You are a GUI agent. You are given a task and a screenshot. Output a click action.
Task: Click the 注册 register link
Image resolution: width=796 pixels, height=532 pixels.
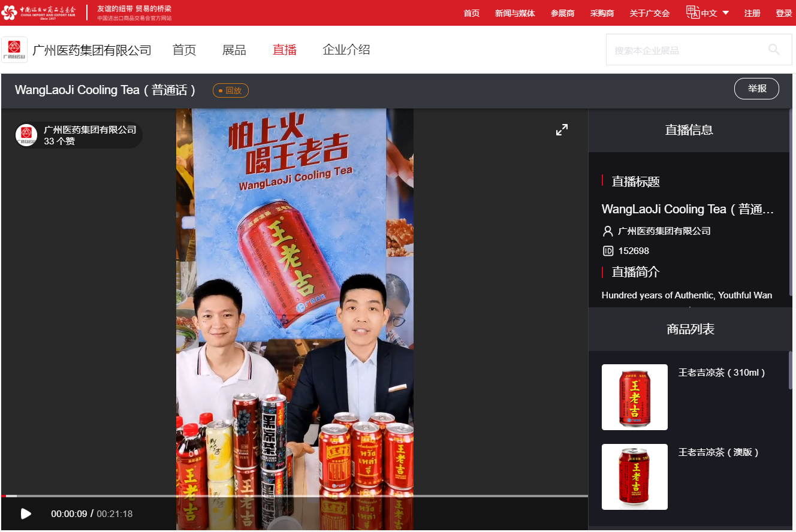coord(752,13)
